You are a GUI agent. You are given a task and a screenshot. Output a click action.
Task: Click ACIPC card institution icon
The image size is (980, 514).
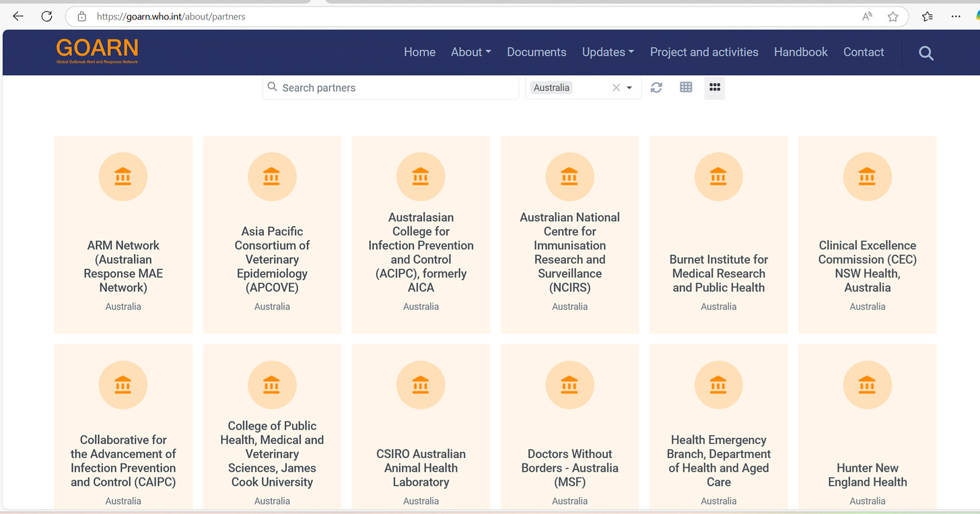click(421, 176)
